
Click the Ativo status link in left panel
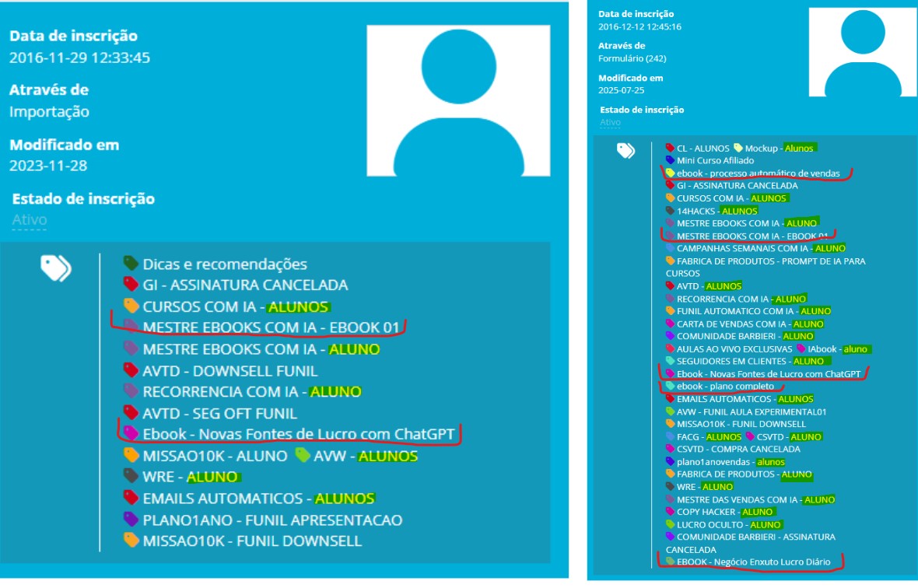(30, 220)
